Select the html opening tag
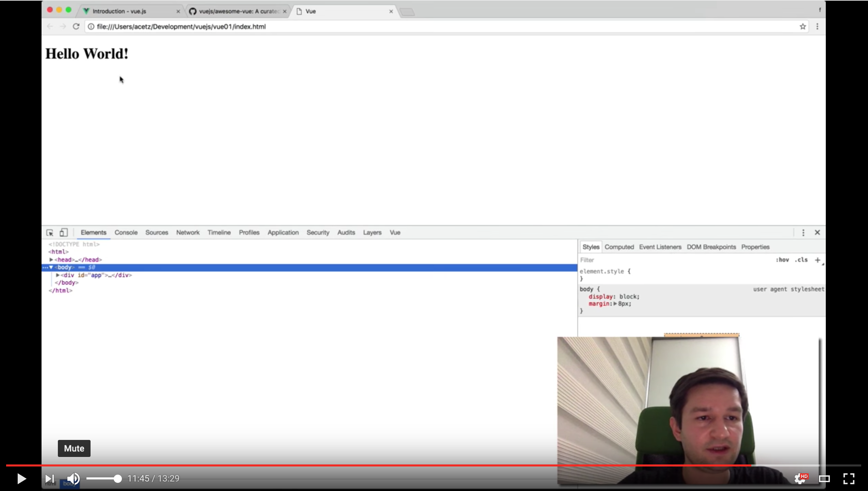The height and width of the screenshot is (491, 868). tap(58, 252)
